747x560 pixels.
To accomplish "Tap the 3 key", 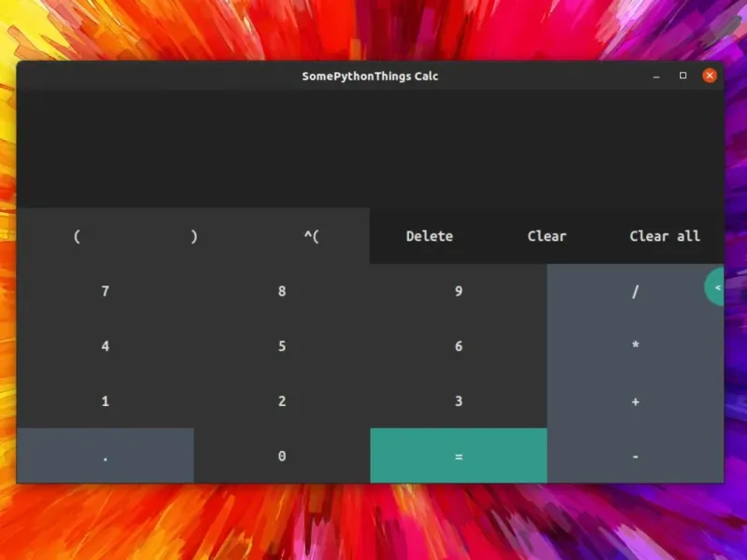I will coord(458,401).
